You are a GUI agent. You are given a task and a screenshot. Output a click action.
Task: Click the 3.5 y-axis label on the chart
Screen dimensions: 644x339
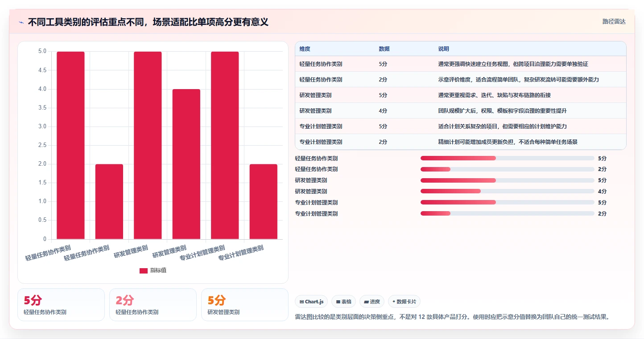point(42,108)
